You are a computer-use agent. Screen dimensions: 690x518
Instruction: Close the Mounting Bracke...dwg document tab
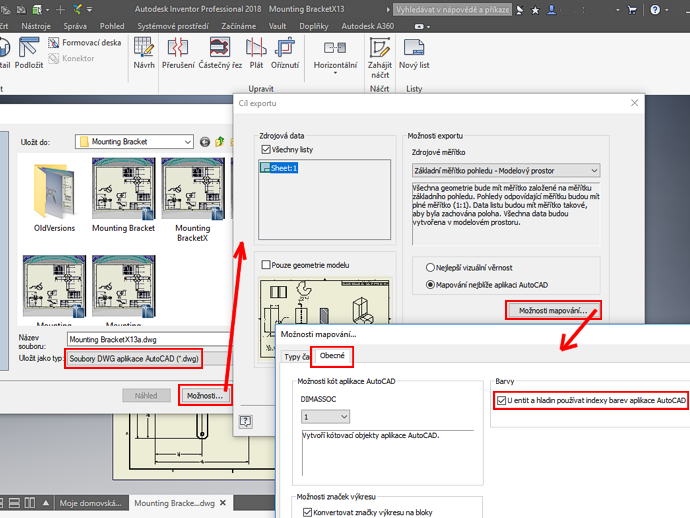[x=223, y=503]
